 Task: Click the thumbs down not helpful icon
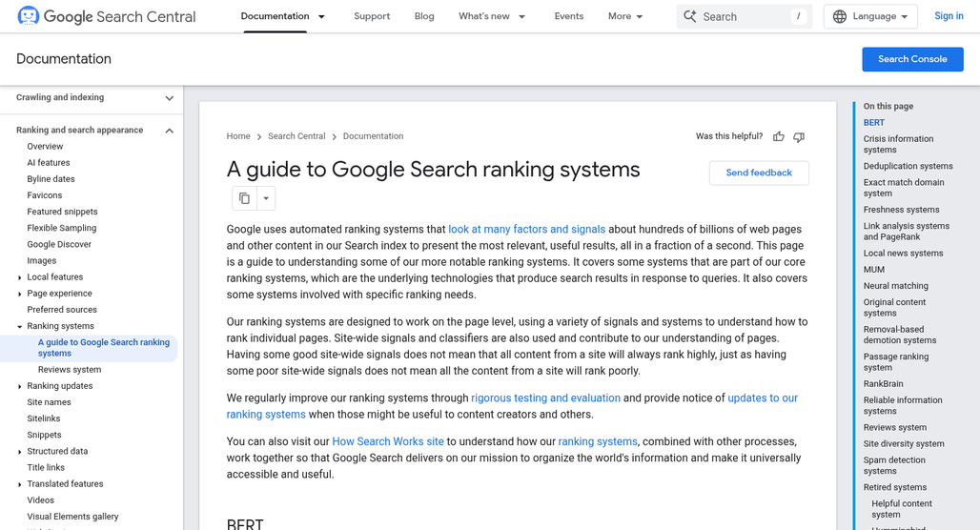[799, 137]
